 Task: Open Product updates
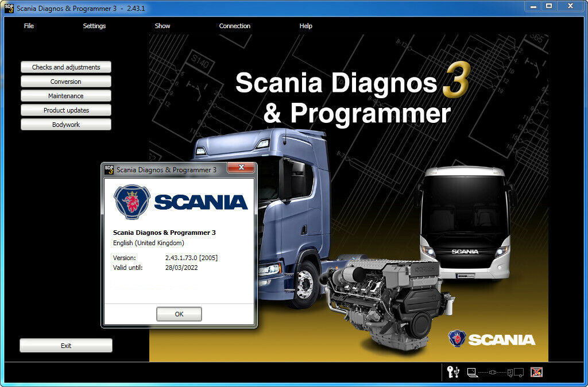(x=66, y=110)
